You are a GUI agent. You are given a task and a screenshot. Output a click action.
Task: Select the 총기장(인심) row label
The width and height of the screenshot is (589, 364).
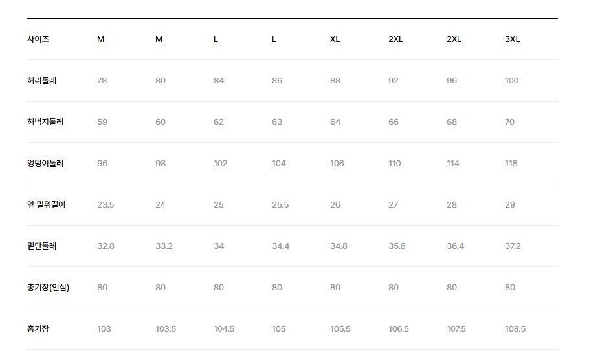(x=48, y=288)
